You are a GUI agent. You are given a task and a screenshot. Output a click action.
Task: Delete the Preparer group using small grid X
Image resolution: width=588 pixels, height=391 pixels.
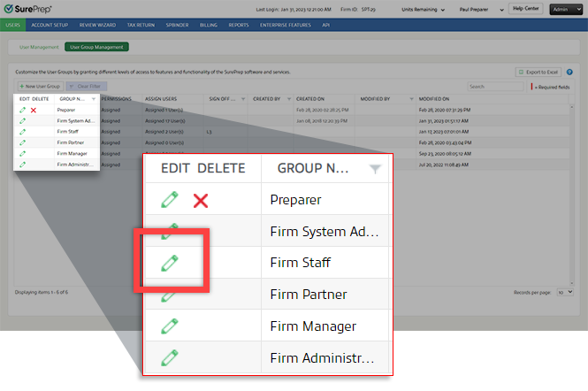[x=34, y=110]
